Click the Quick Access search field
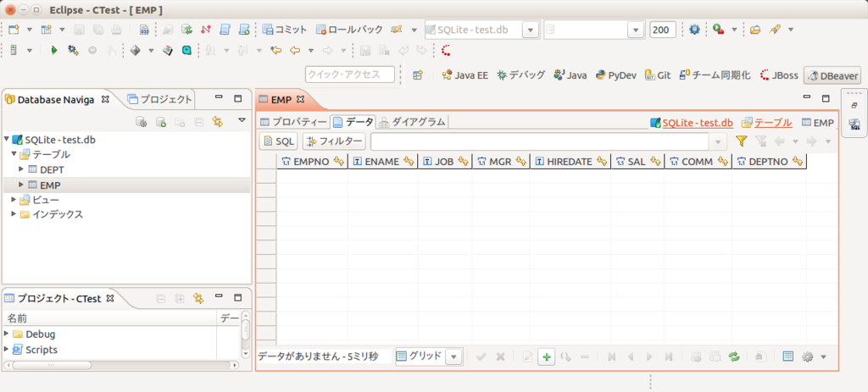This screenshot has height=392, width=868. pyautogui.click(x=350, y=75)
